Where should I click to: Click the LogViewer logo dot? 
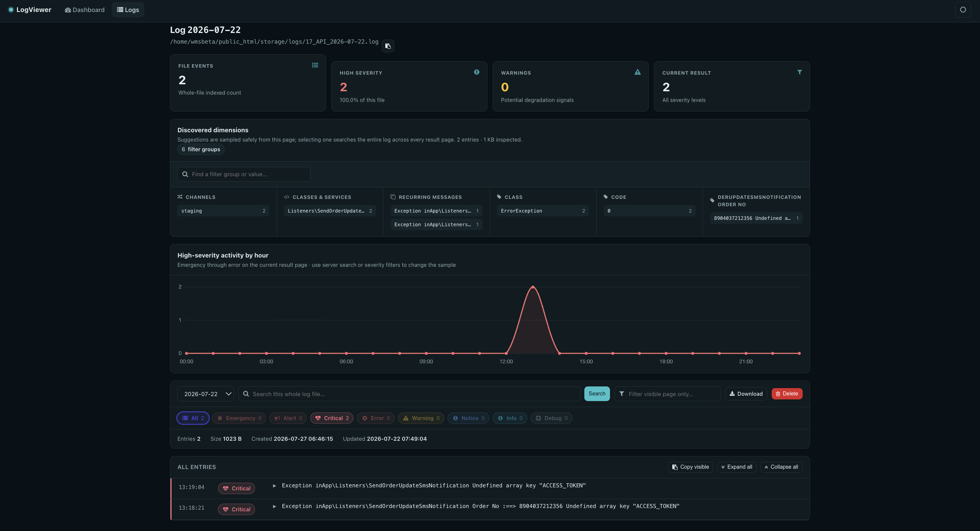coord(11,10)
